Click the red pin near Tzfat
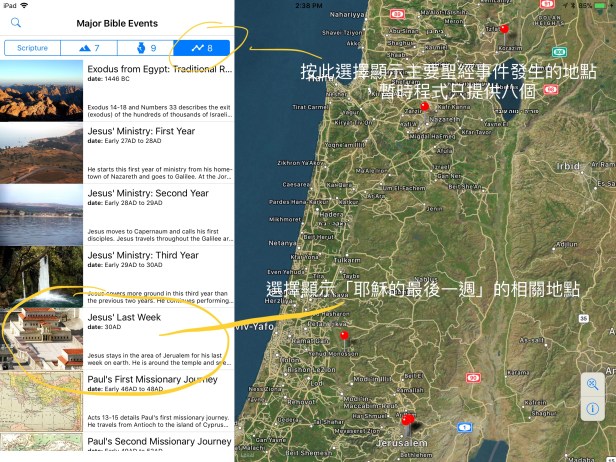 (504, 30)
